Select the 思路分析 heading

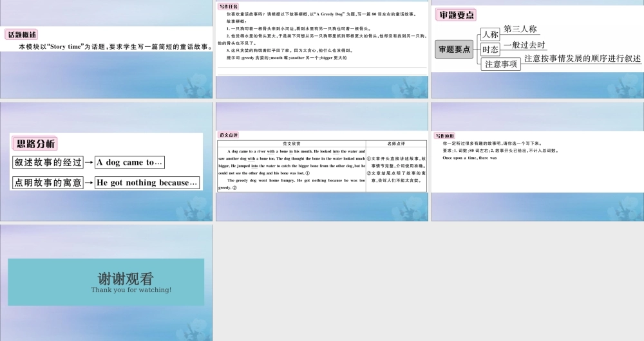point(35,143)
